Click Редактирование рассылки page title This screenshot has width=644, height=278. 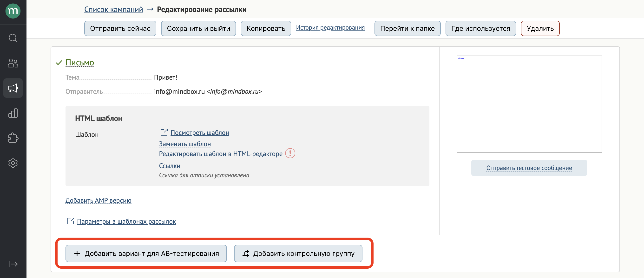click(202, 9)
